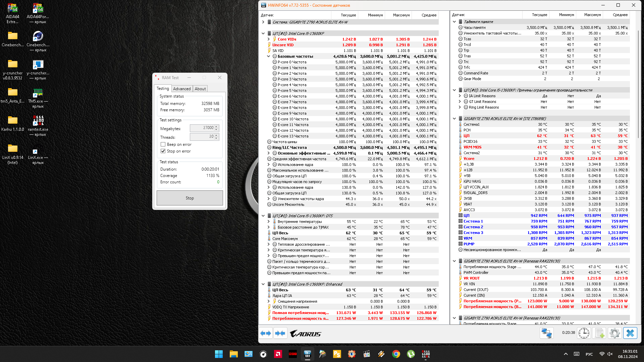Click the Megabytes value input field
The height and width of the screenshot is (362, 644).
coord(202,128)
